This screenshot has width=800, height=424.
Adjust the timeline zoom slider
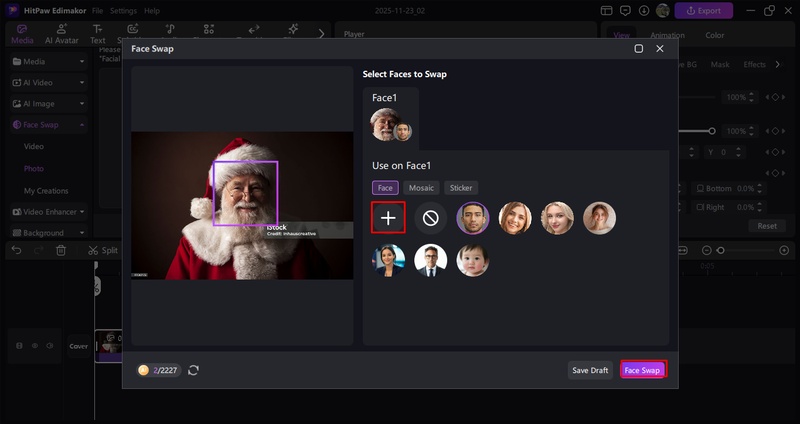pyautogui.click(x=720, y=250)
